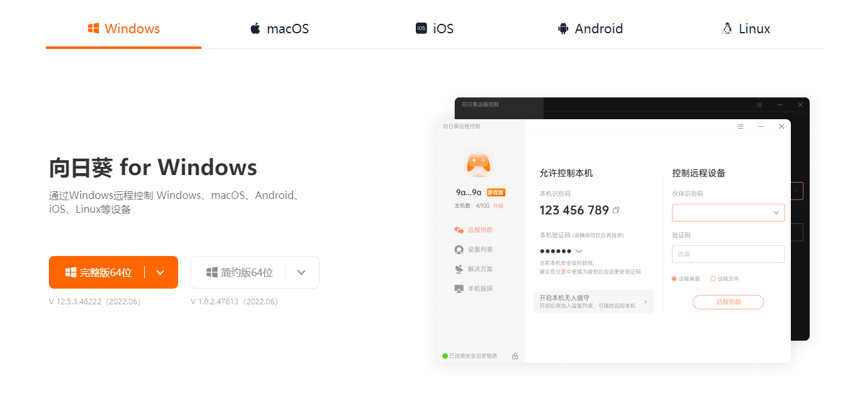Viewport: 868px width, 416px height.
Task: Switch to the Linux tab
Action: (746, 28)
